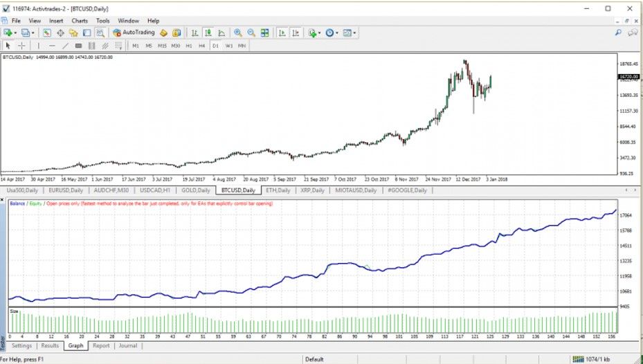Open the Report tab in tester panel
Screen dimensions: 643x364
click(x=101, y=345)
